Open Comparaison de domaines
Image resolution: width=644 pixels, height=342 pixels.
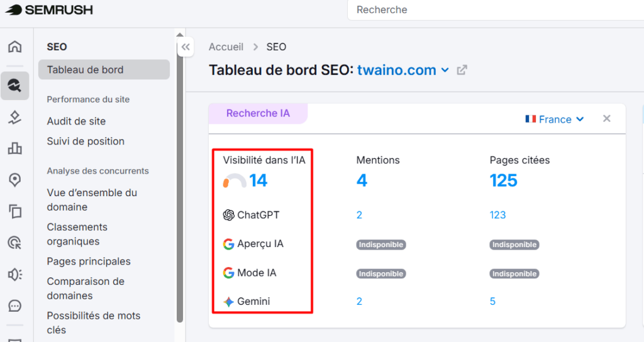pyautogui.click(x=86, y=288)
